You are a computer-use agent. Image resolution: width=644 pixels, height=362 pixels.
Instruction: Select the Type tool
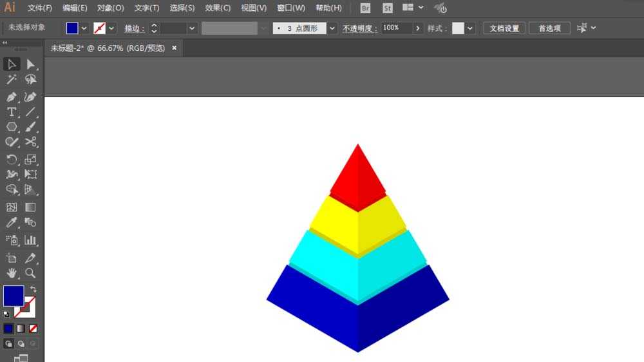pos(12,112)
